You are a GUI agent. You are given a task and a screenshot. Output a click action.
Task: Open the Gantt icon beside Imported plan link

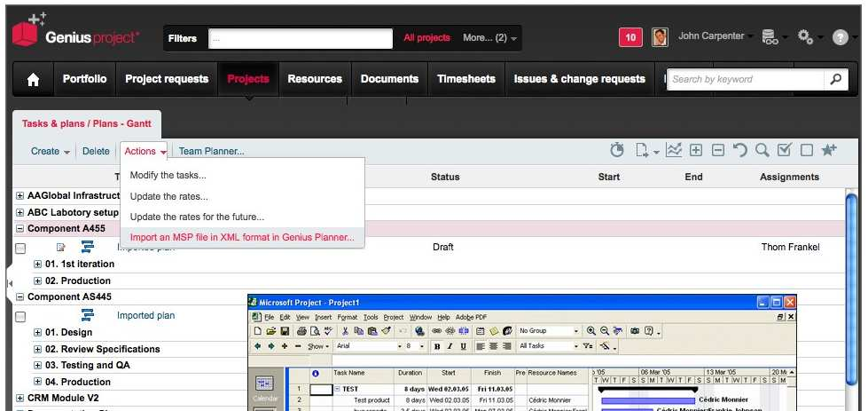[x=88, y=315]
